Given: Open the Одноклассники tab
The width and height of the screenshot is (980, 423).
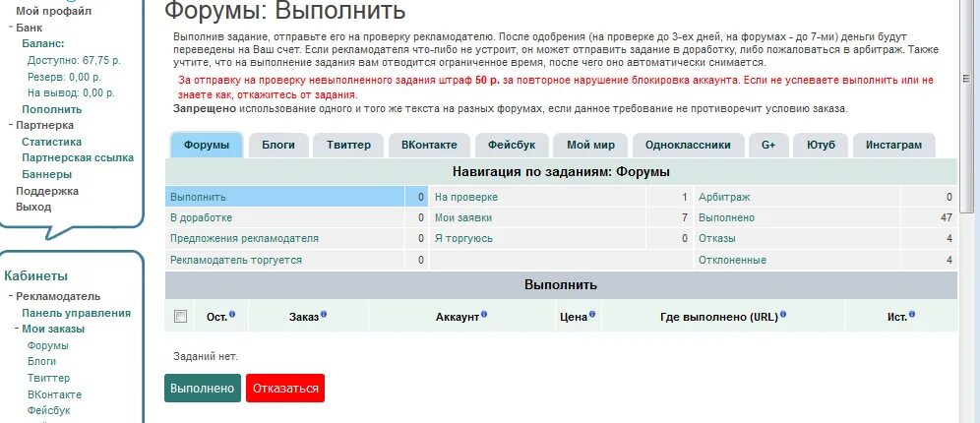Looking at the screenshot, I should 688,145.
